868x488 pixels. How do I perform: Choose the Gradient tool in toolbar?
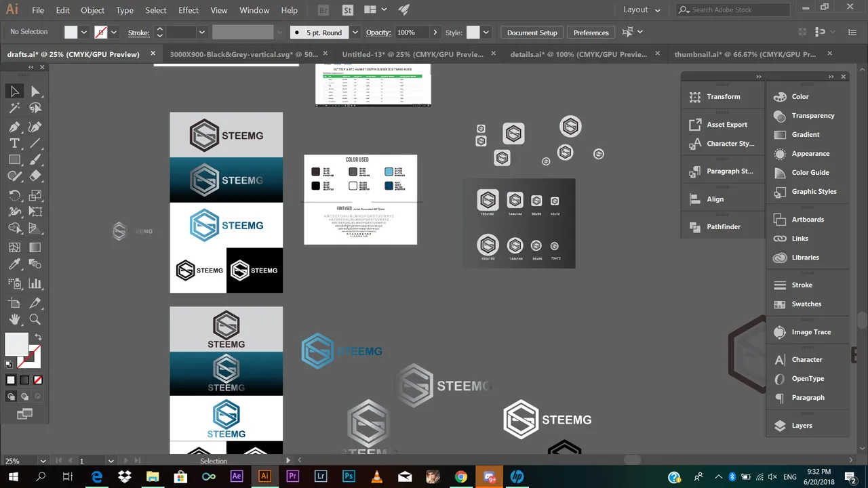(35, 247)
